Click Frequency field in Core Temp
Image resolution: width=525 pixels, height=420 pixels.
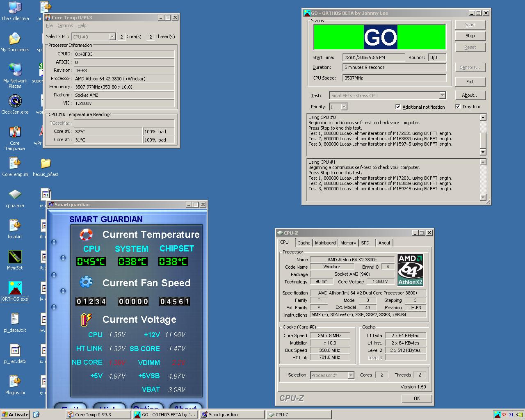click(x=124, y=87)
